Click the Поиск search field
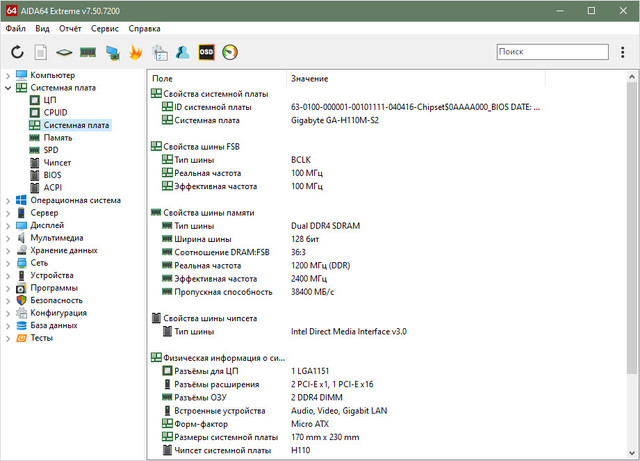This screenshot has width=640, height=461. [553, 52]
